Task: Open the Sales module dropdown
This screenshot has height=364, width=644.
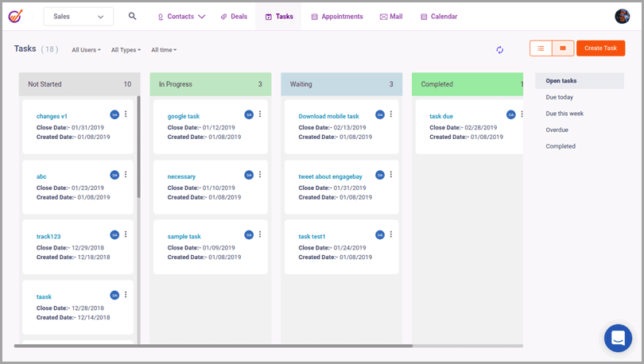Action: [x=79, y=17]
